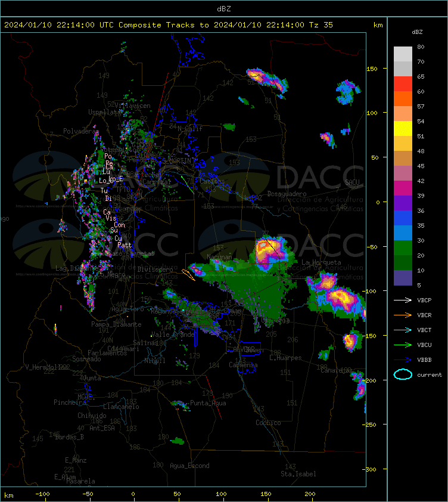The height and width of the screenshot is (502, 448).
Task: Click the 'Patt' track label
Action: click(x=125, y=245)
